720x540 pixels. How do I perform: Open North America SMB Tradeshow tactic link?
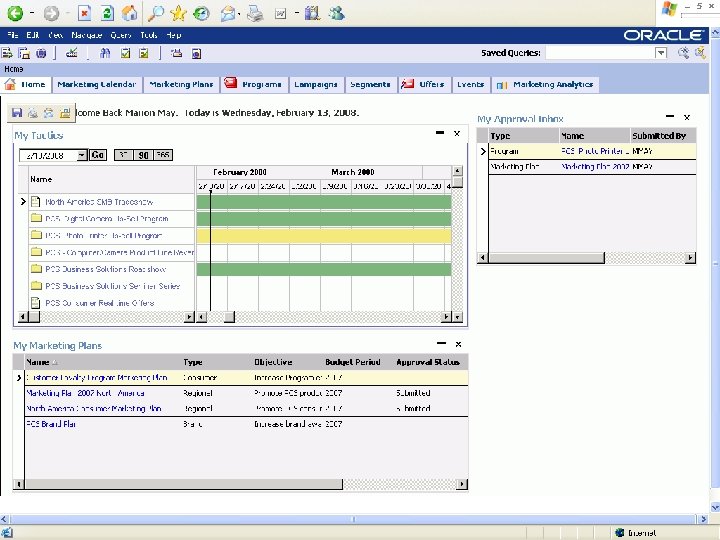[99, 202]
